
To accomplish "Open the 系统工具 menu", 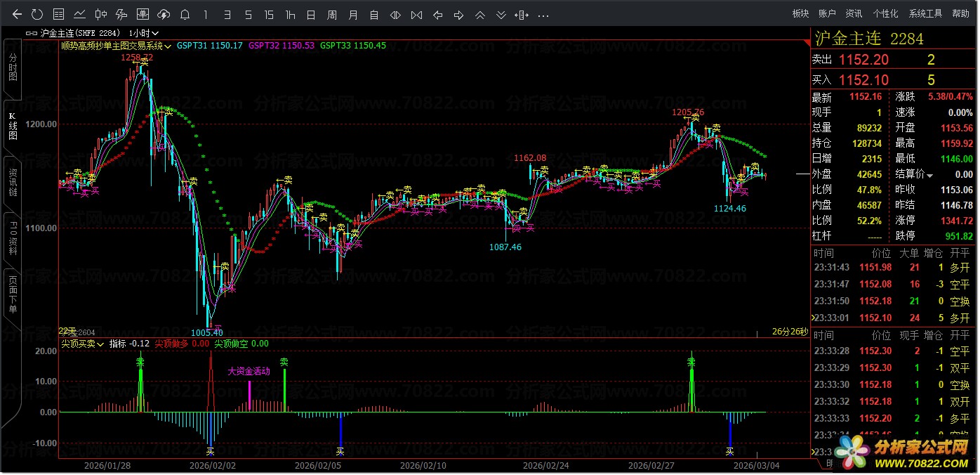I will (x=925, y=14).
